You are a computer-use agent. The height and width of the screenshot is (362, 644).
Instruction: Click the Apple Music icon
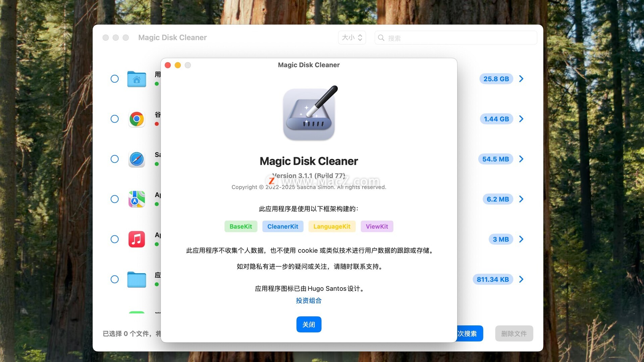tap(137, 239)
